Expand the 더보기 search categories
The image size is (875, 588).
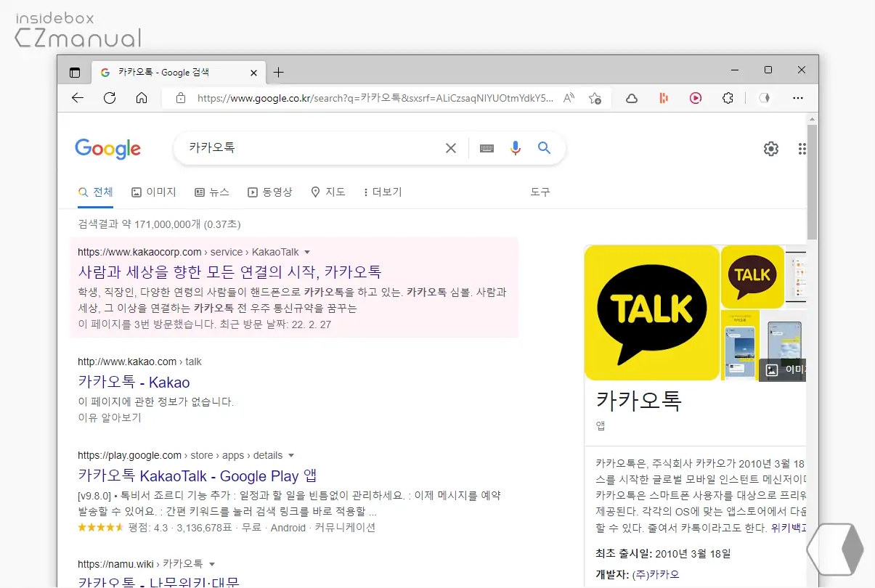383,192
